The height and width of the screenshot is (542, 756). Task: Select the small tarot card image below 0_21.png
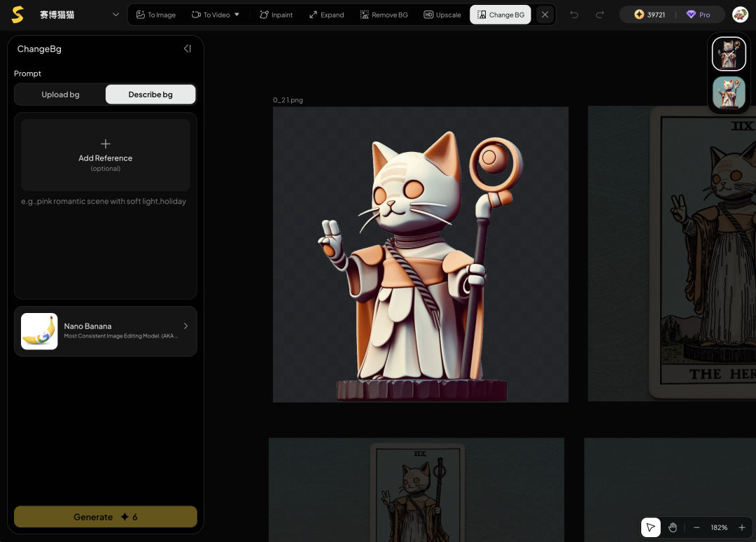point(416,490)
